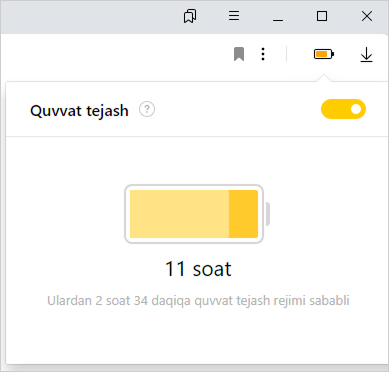389x372 pixels.
Task: Click the gray battery terminal tip
Action: click(268, 214)
